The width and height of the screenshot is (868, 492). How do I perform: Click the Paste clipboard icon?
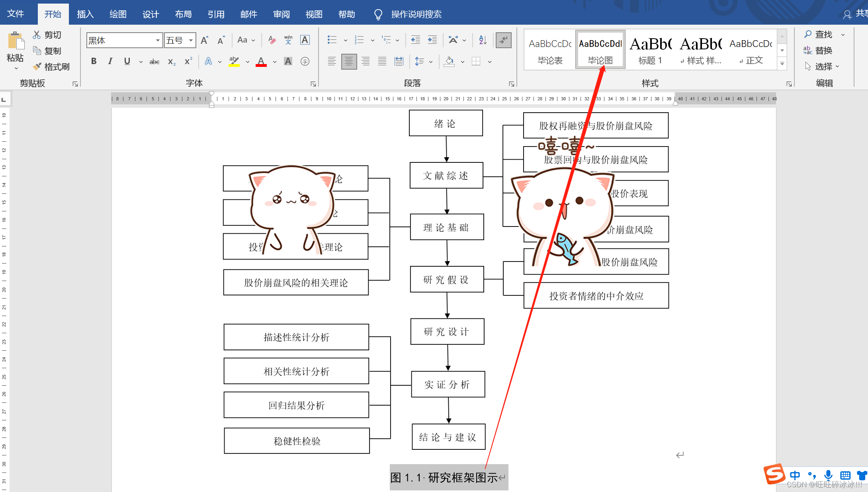coord(16,41)
